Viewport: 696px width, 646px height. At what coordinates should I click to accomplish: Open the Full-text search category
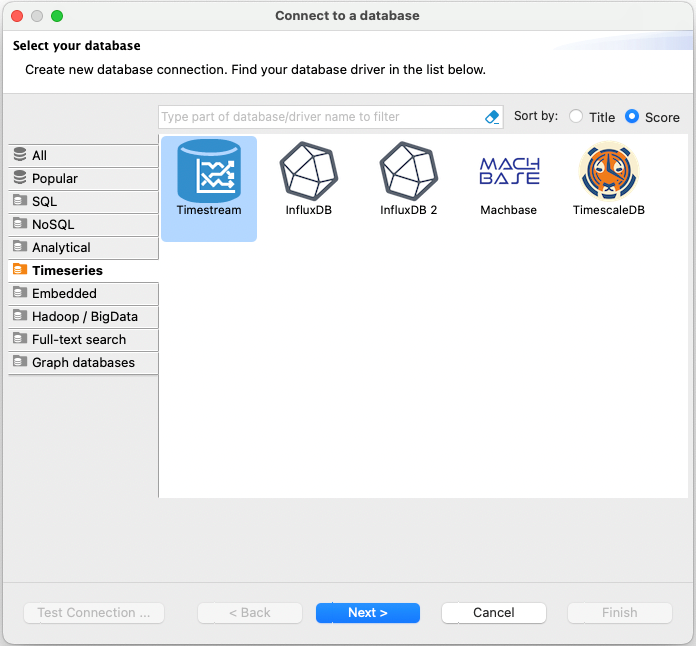click(83, 340)
